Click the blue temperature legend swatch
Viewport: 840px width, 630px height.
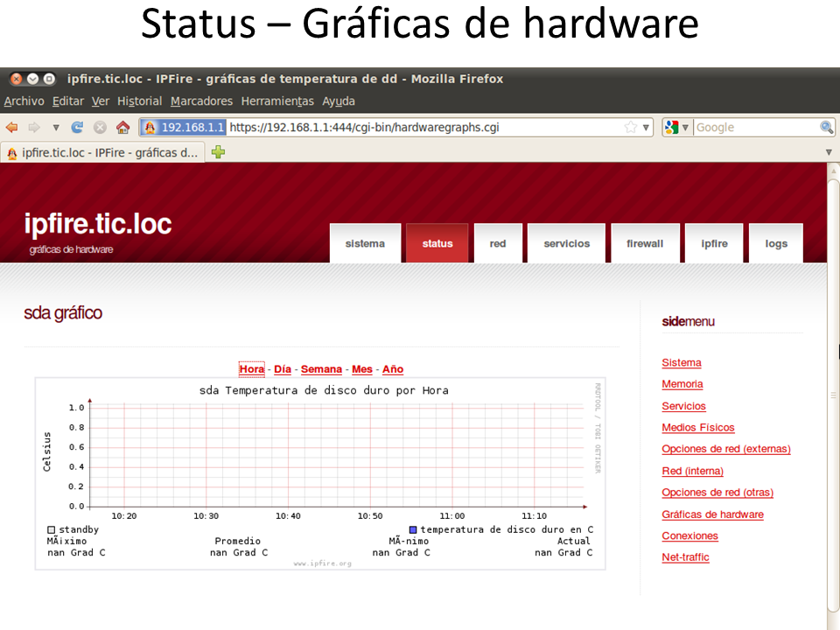[x=413, y=529]
